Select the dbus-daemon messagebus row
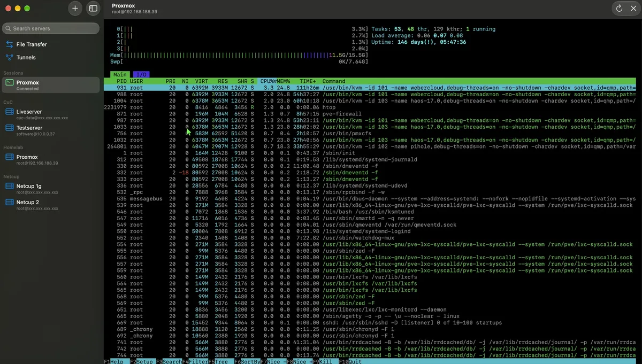642x364 pixels. pos(370,199)
